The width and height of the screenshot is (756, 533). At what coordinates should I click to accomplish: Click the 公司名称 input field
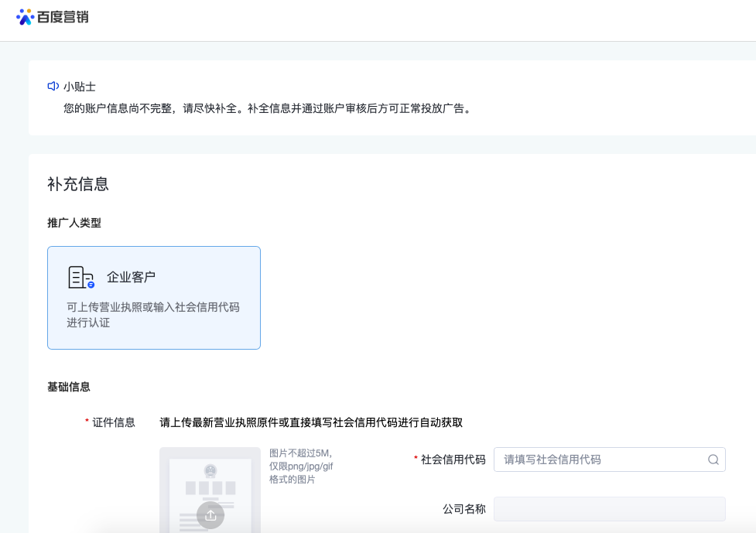point(609,509)
